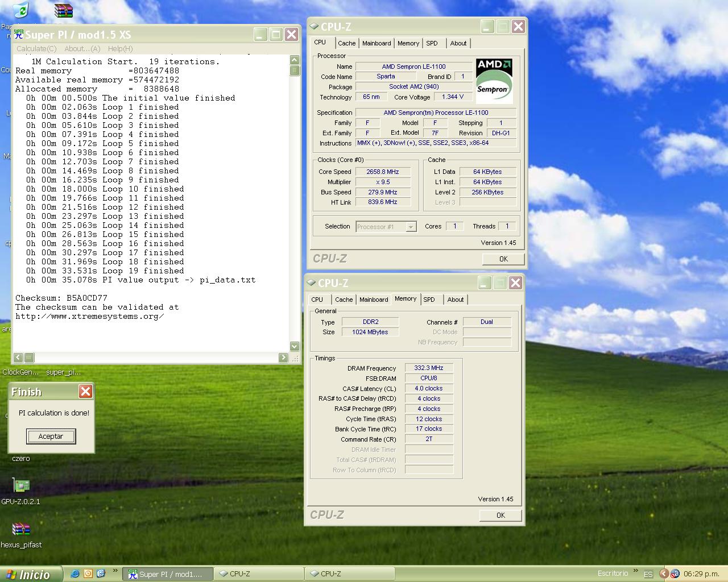Launch Internet Explorer from quick launch
728x582 pixels.
[75, 573]
